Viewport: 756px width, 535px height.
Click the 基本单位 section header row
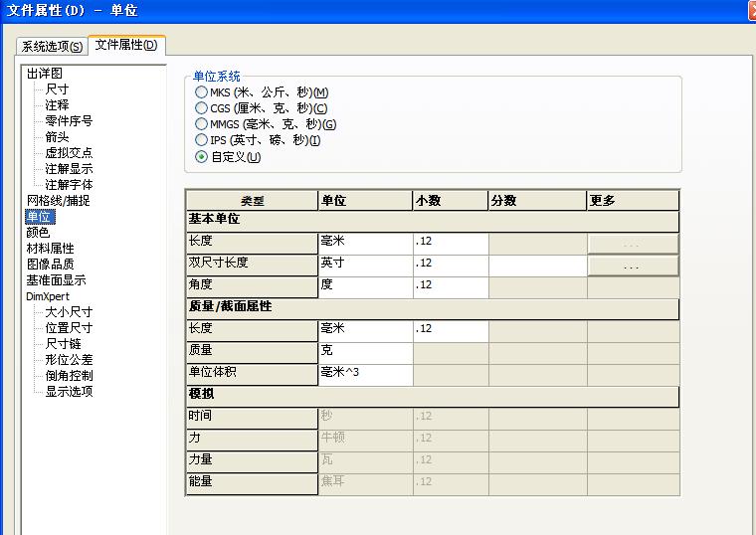433,221
